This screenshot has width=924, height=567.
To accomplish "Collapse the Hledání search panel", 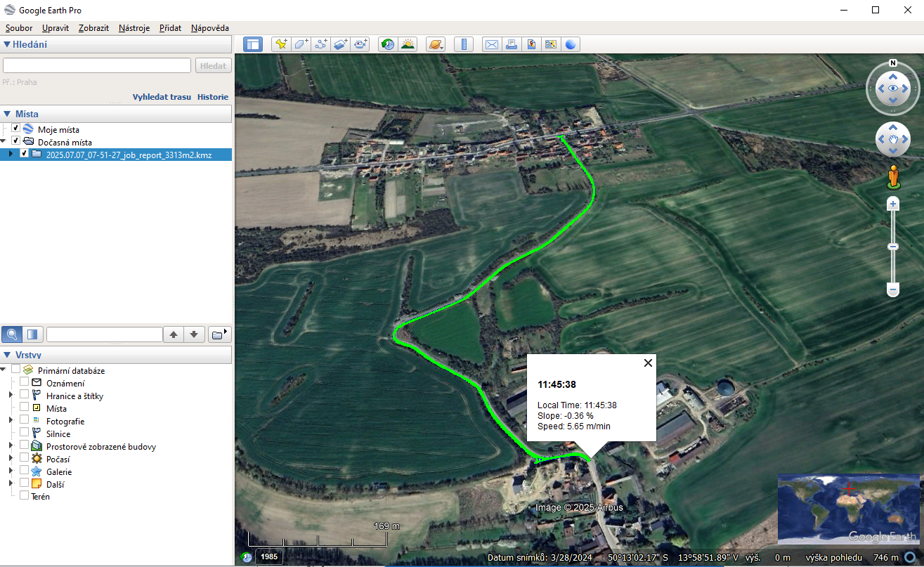I will tap(7, 45).
